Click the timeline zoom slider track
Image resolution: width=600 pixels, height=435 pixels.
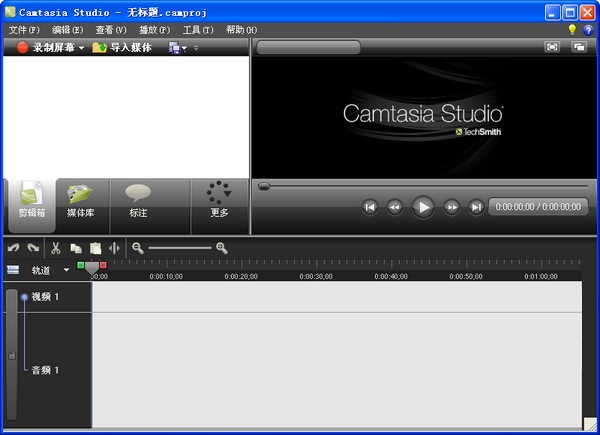pyautogui.click(x=180, y=248)
